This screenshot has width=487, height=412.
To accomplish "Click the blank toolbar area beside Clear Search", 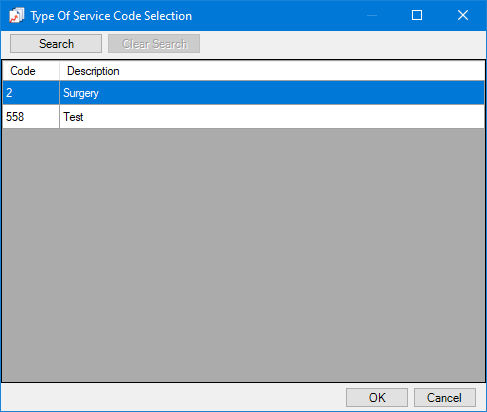I will 342,44.
